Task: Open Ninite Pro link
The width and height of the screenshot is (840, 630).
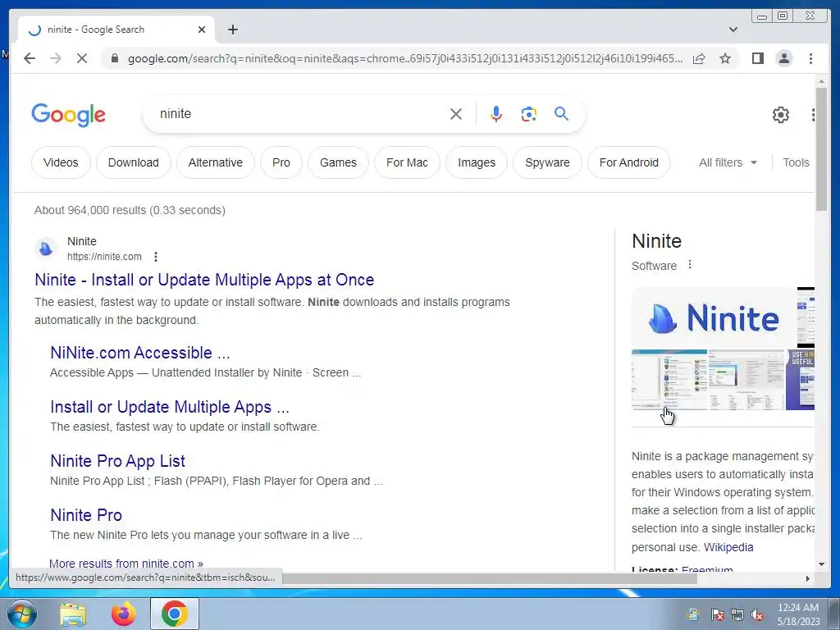Action: coord(86,515)
